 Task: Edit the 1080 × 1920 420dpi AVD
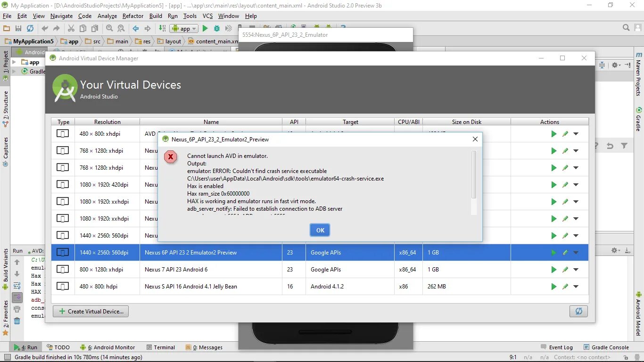click(x=565, y=185)
